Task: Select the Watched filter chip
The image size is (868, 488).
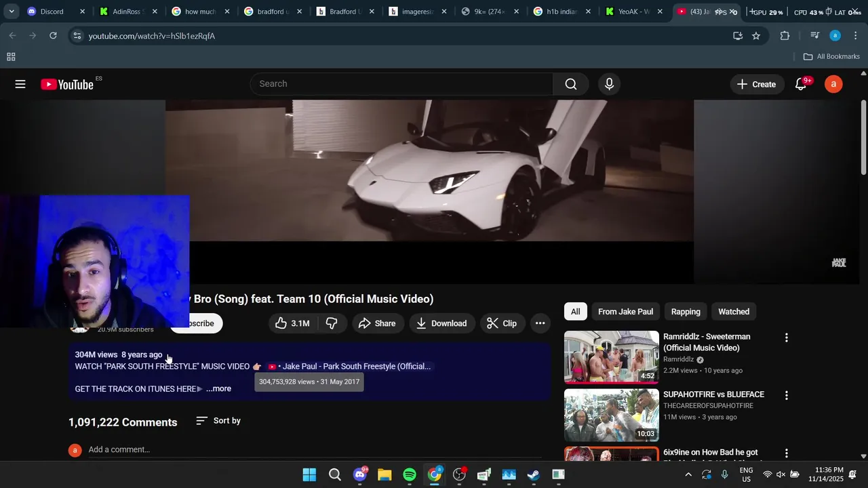Action: pyautogui.click(x=734, y=312)
